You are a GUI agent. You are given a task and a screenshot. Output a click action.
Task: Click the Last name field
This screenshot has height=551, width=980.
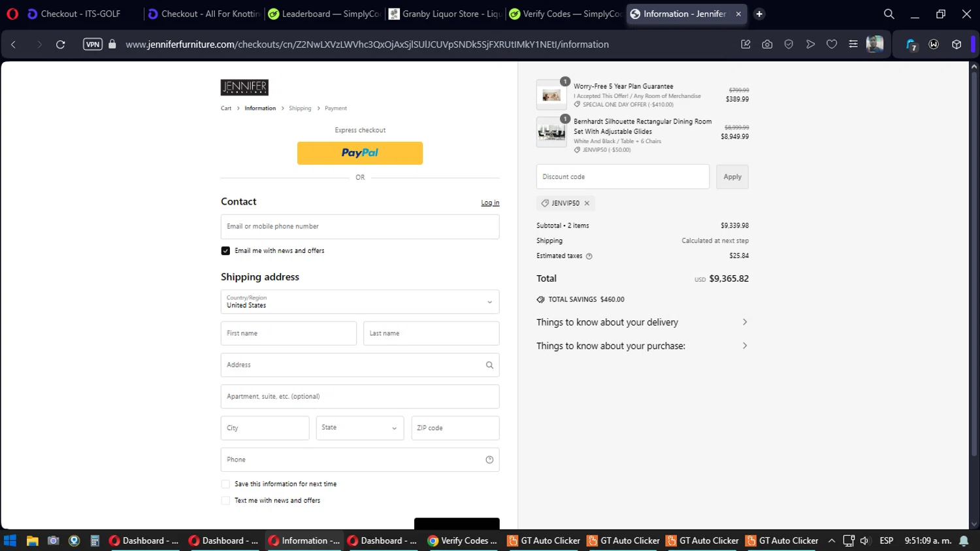pos(431,333)
